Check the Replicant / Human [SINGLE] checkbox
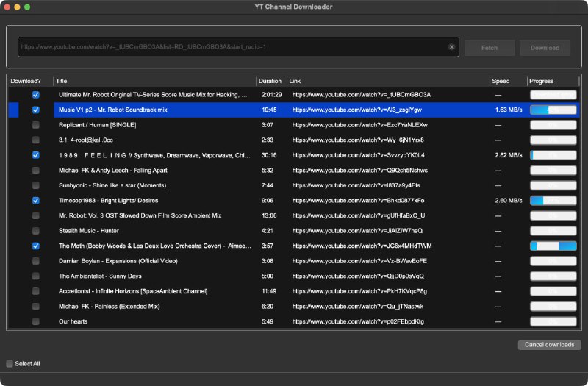 click(36, 125)
